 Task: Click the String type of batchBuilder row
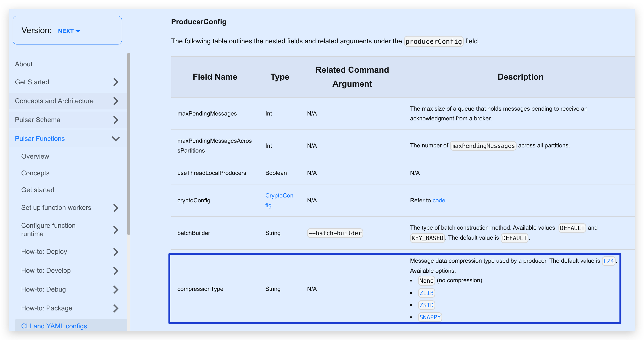click(273, 233)
